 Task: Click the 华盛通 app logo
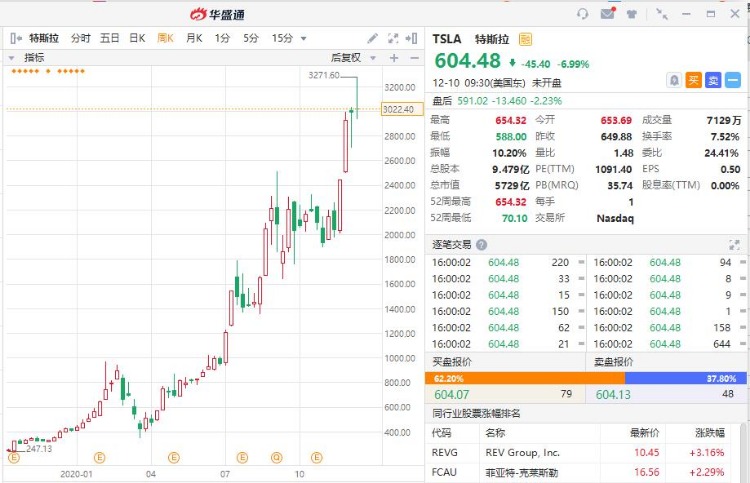coord(218,14)
